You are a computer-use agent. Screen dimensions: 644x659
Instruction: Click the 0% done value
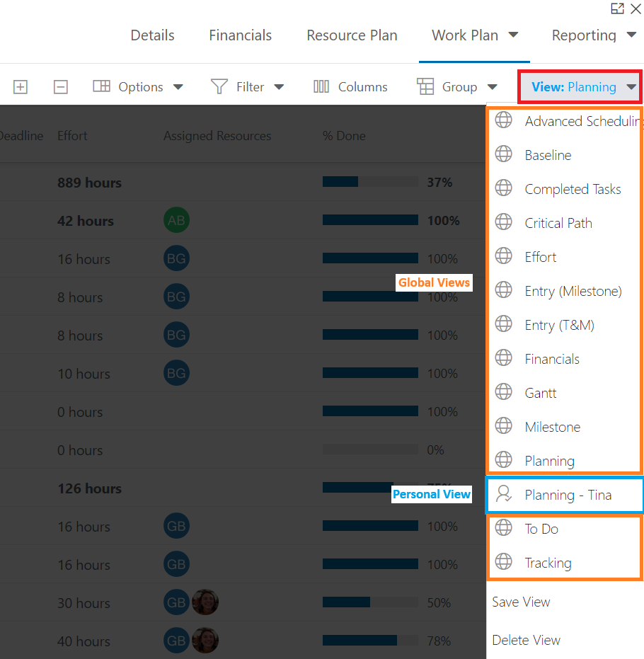(436, 450)
